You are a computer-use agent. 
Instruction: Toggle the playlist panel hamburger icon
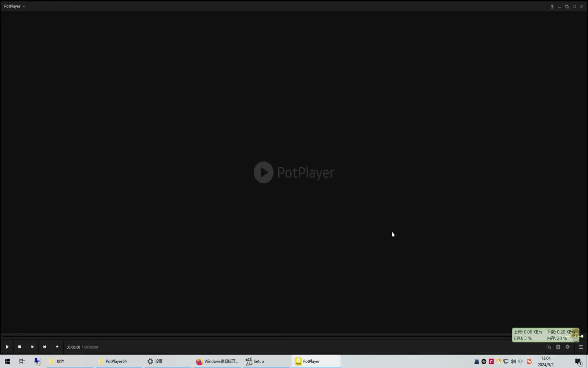581,347
